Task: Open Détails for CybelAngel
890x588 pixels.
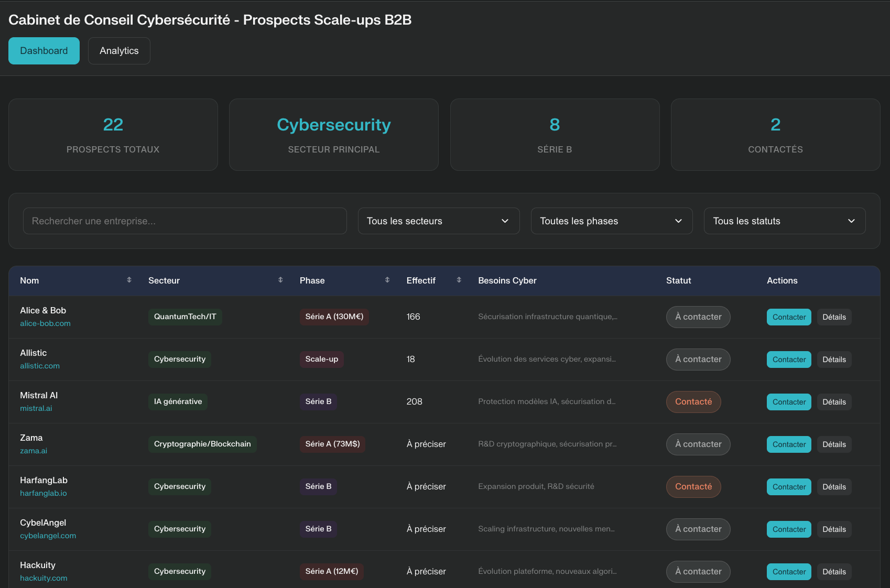Action: (834, 529)
